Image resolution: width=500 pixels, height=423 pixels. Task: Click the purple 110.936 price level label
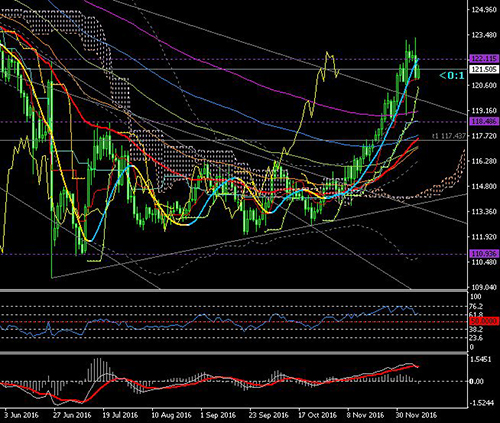pyautogui.click(x=484, y=254)
